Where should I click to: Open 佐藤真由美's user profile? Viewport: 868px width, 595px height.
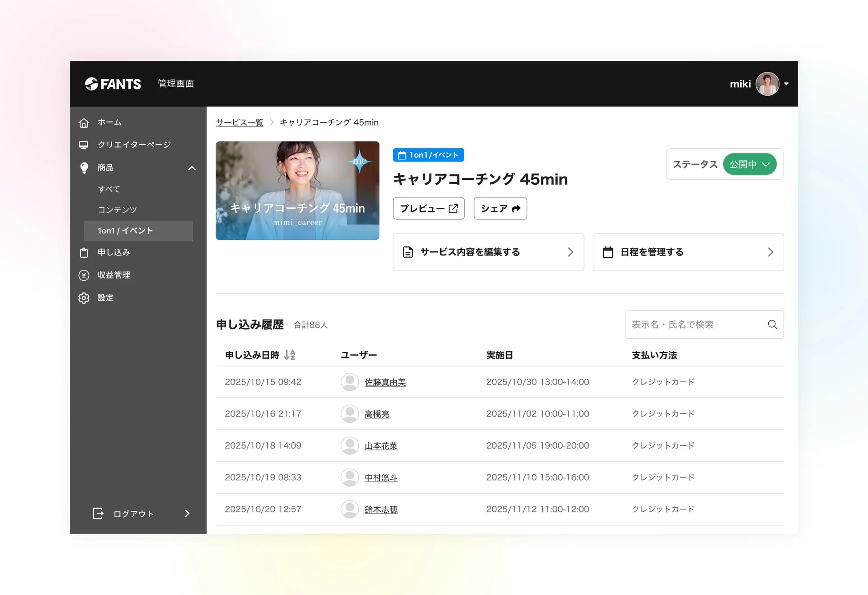click(x=385, y=382)
